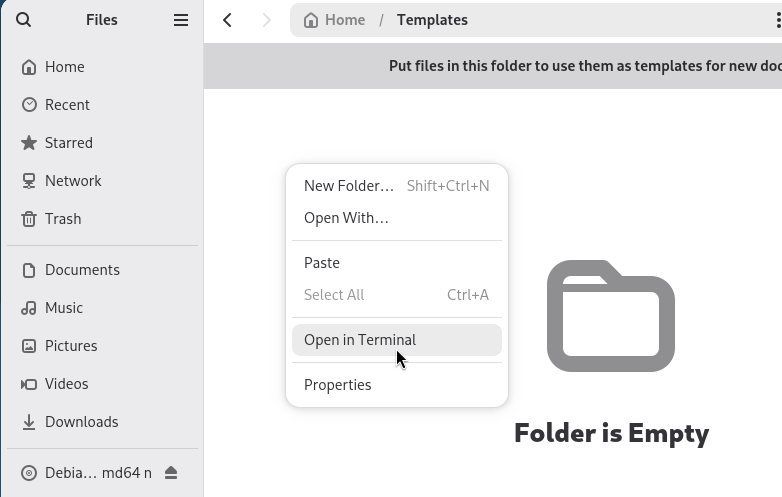Image resolution: width=782 pixels, height=497 pixels.
Task: Click the forward navigation arrow
Action: [266, 20]
